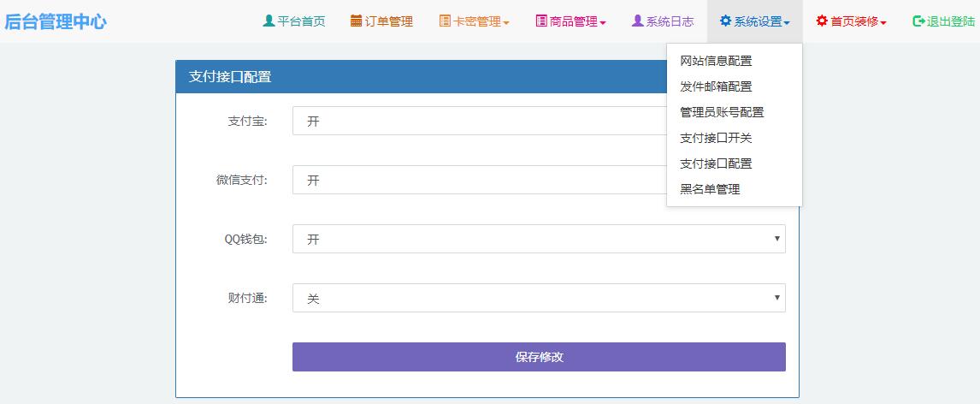Click the 财付通 select arrow
This screenshot has width=980, height=404.
776,299
